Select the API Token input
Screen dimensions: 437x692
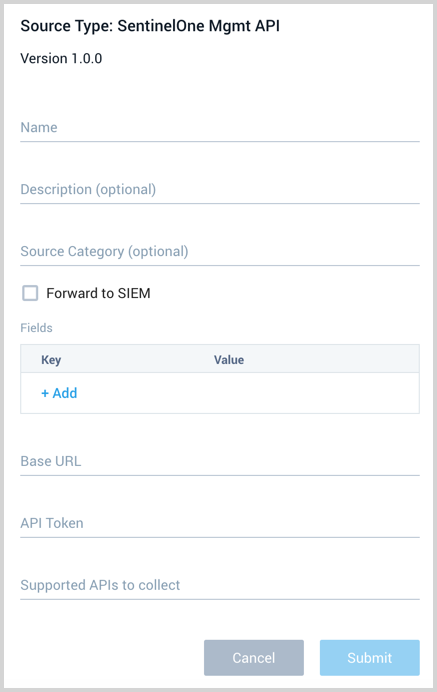(220, 523)
